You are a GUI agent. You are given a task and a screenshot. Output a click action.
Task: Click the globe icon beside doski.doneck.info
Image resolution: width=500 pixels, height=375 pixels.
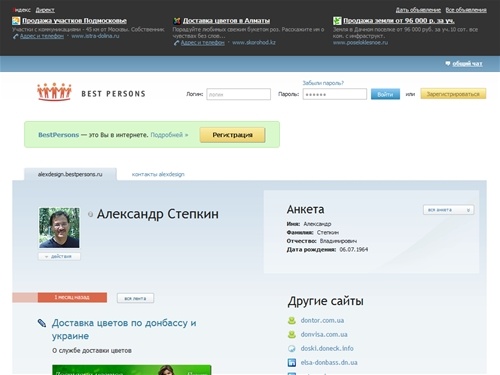click(x=292, y=348)
